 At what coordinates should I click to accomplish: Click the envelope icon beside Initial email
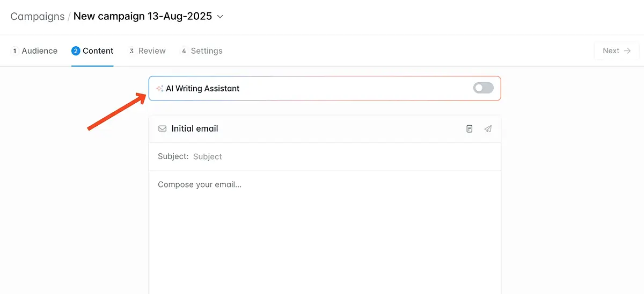(162, 129)
